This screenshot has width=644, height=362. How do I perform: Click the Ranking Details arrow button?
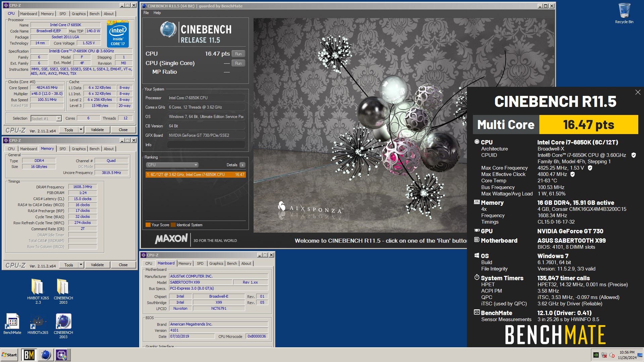tap(243, 165)
